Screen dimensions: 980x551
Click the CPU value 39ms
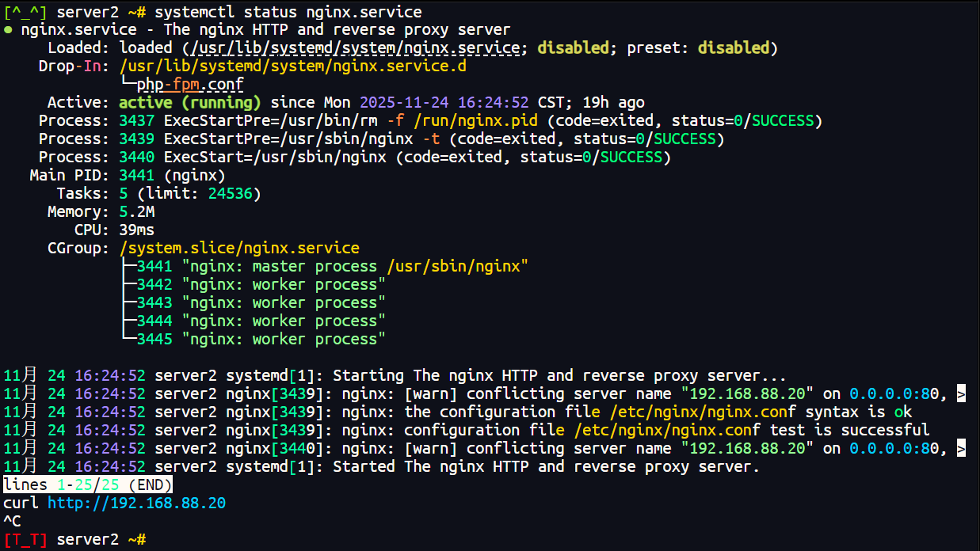pos(136,230)
